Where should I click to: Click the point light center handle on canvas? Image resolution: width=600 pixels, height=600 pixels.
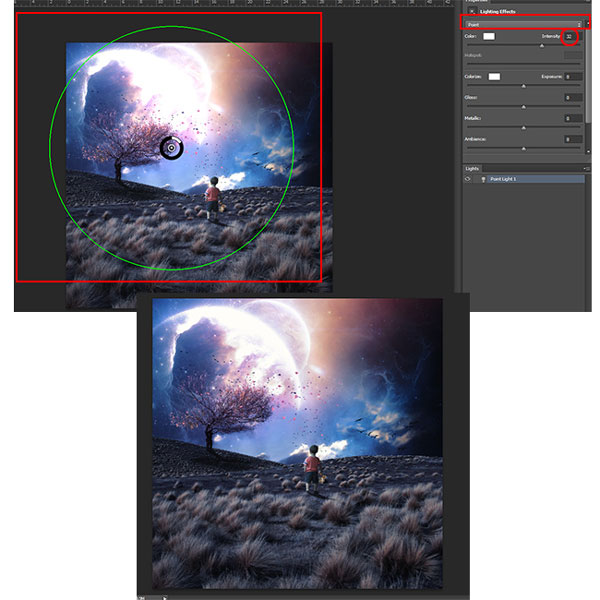coord(171,148)
